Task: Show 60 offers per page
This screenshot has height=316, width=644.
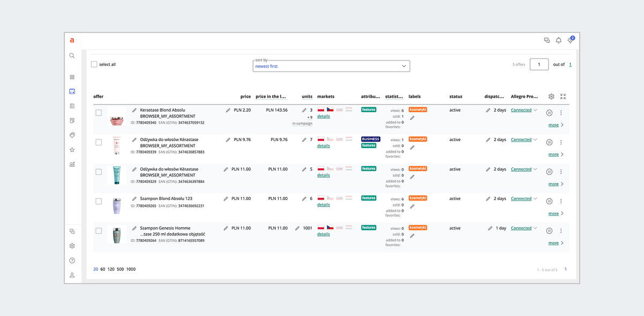Action: click(103, 269)
